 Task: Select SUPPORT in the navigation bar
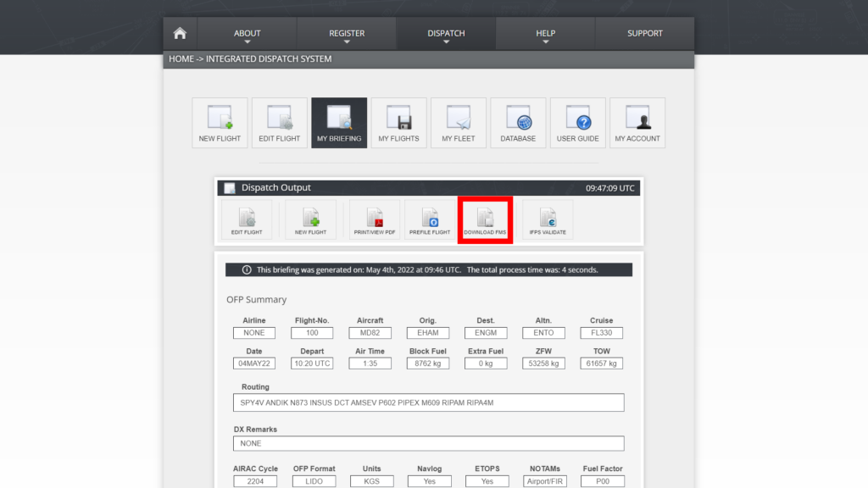click(x=645, y=33)
